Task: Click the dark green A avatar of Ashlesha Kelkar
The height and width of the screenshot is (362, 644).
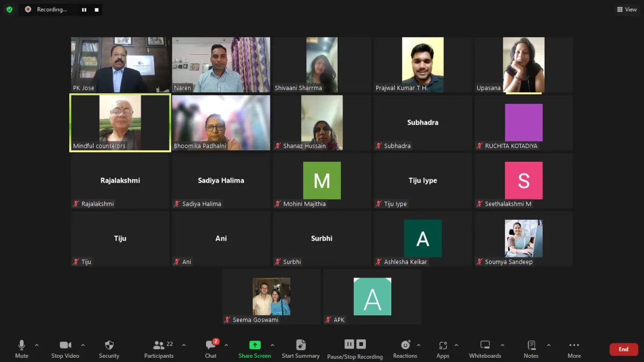Action: point(423,238)
